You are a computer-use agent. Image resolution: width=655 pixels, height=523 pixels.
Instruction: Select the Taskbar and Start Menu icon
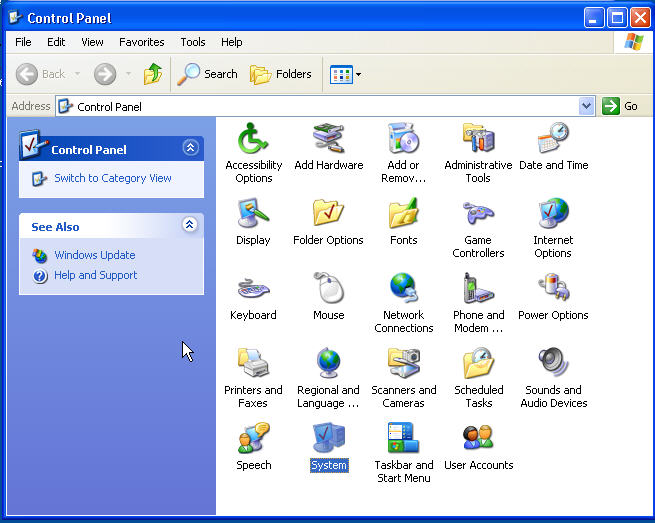coord(403,438)
